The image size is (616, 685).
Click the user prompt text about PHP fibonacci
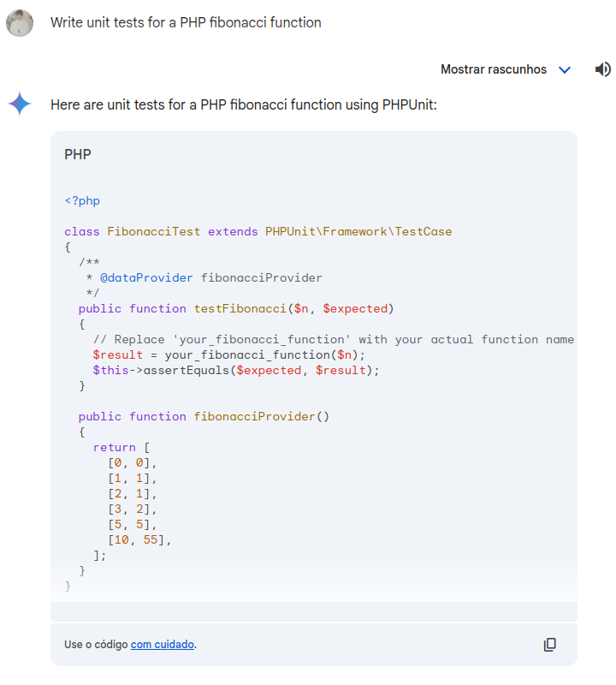point(186,23)
